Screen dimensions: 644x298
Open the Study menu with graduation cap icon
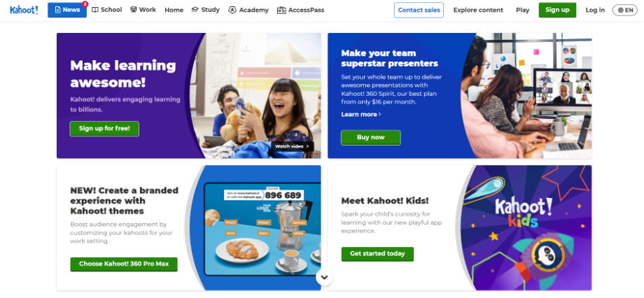(x=206, y=10)
